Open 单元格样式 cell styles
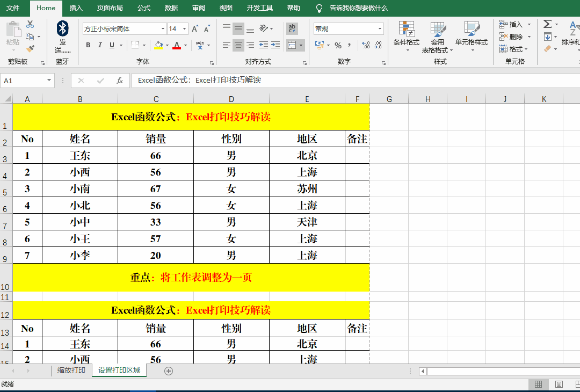580x392 pixels. click(x=472, y=37)
